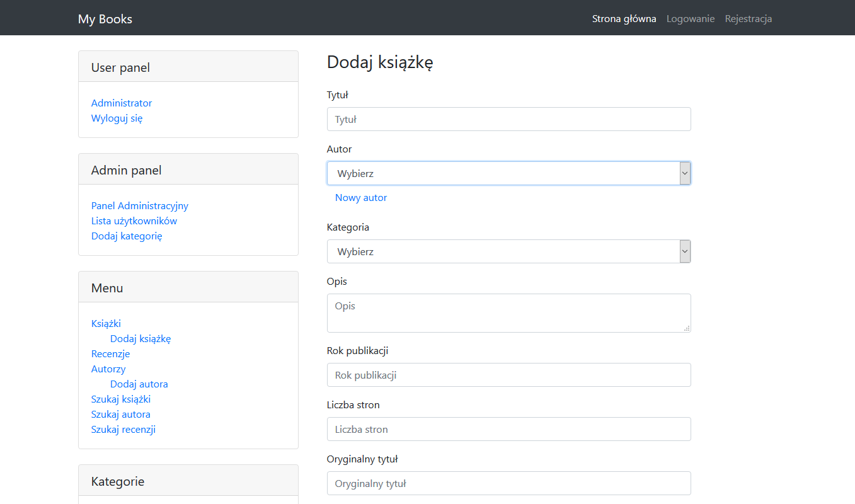Open the Administrator profile link

[x=122, y=103]
